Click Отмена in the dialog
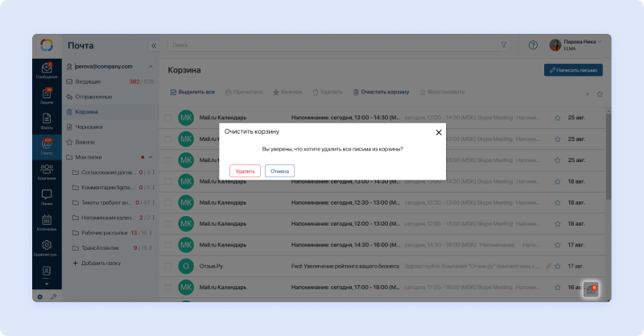 (x=279, y=171)
